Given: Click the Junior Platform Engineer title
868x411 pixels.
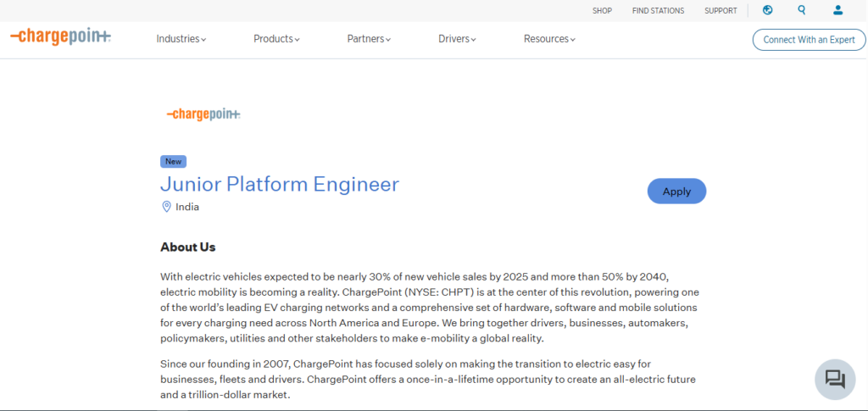Looking at the screenshot, I should point(280,184).
